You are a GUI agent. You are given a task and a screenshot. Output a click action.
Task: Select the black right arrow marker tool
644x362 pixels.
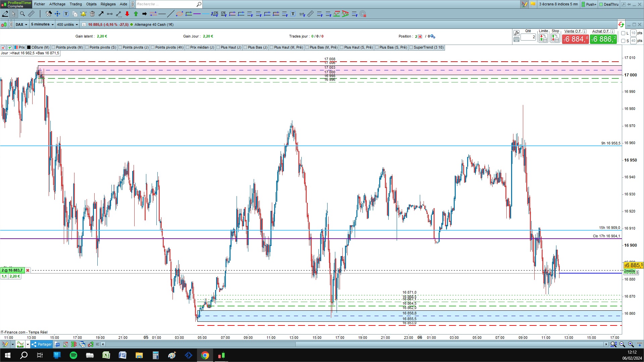pos(145,14)
